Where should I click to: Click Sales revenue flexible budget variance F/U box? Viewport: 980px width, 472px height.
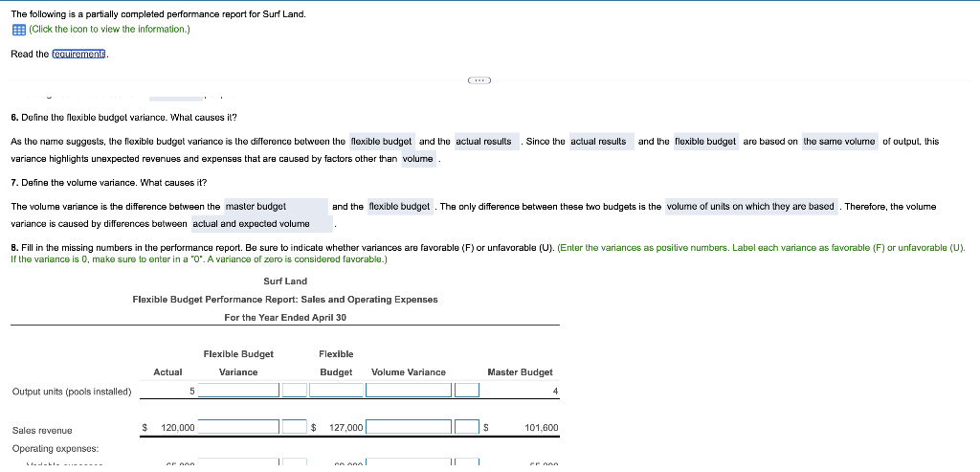tap(295, 428)
